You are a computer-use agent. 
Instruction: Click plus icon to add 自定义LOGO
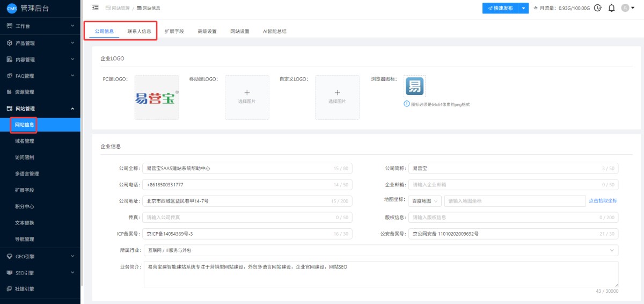click(337, 92)
